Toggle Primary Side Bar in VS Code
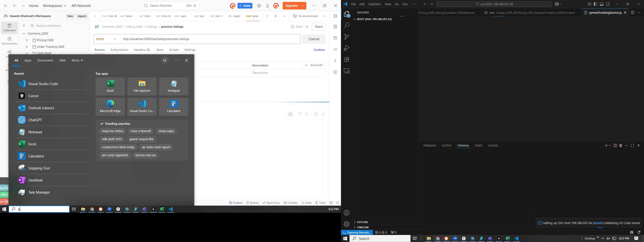The height and width of the screenshot is (242, 644). tap(595, 4)
